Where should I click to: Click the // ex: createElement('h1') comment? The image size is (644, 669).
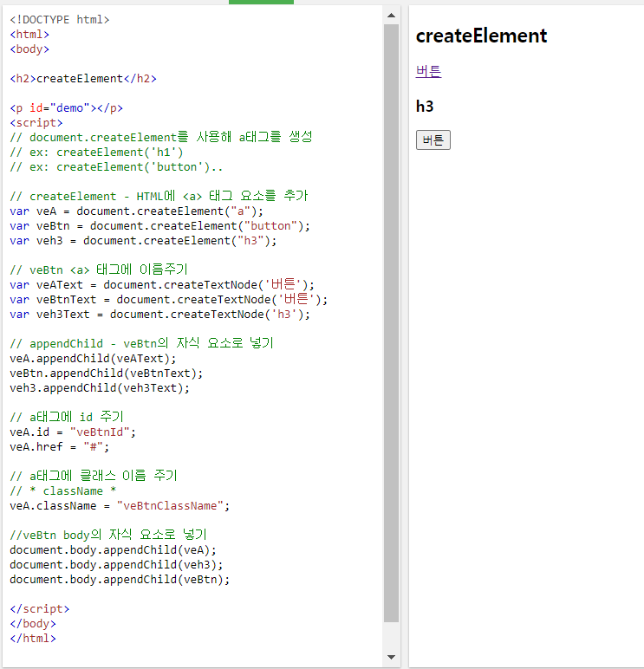click(x=96, y=153)
